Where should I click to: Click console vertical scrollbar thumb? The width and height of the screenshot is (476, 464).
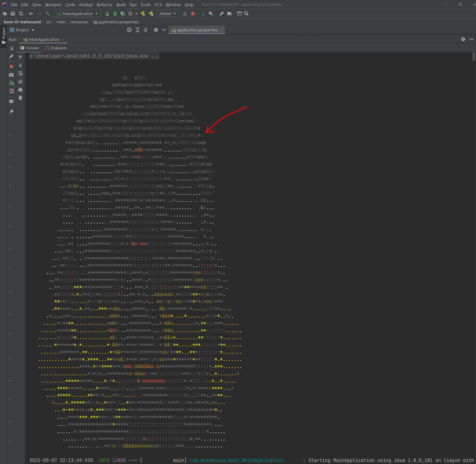[x=474, y=56]
